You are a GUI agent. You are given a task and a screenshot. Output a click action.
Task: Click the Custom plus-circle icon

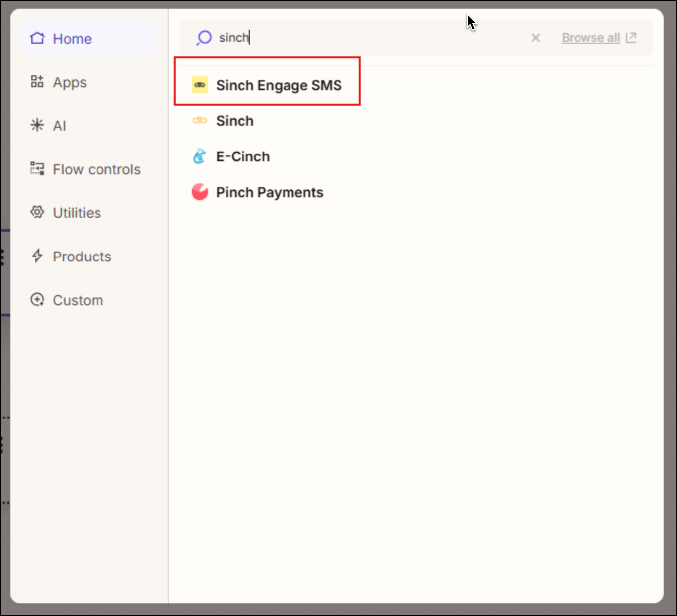point(37,300)
